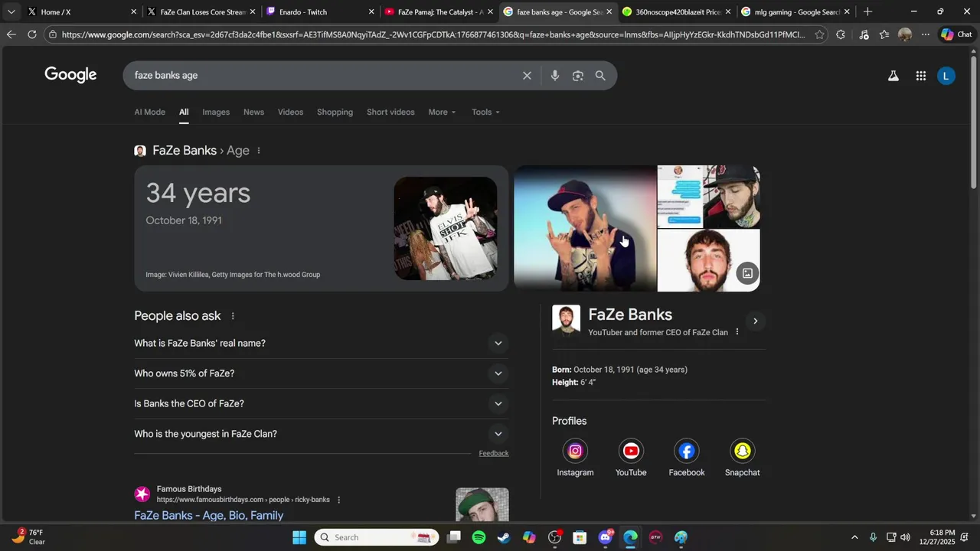Open the Famous Birthdays result thumbnail

pyautogui.click(x=482, y=505)
